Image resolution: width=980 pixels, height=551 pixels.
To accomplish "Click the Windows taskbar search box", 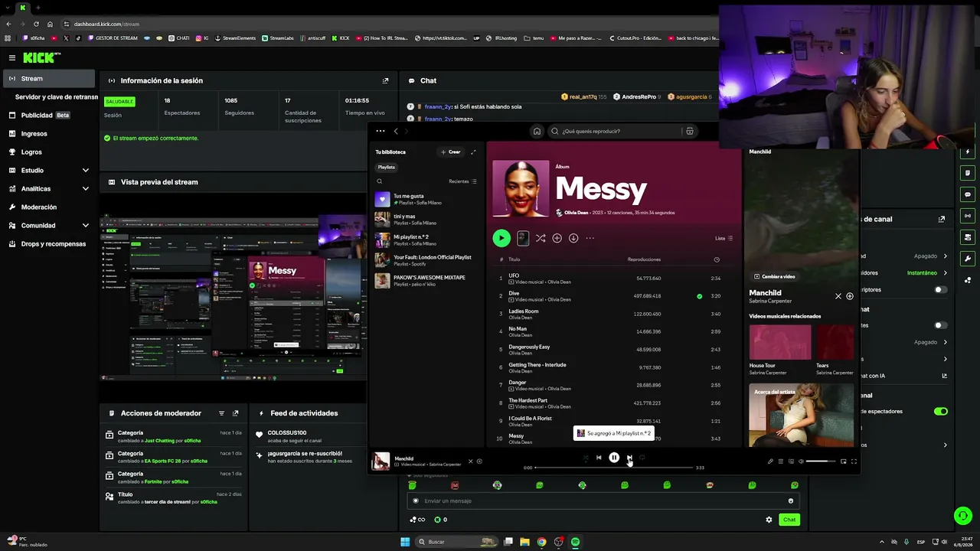I will coord(456,542).
